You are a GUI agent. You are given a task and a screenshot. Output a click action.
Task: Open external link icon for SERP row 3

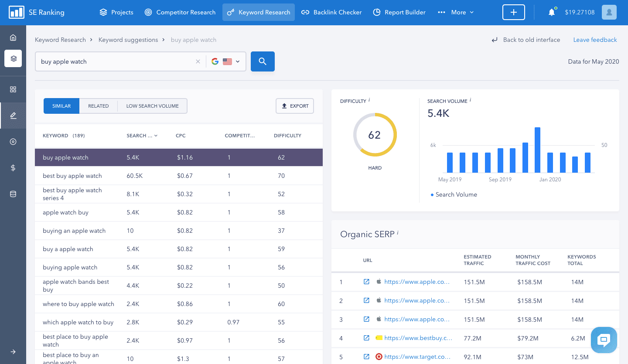click(366, 319)
